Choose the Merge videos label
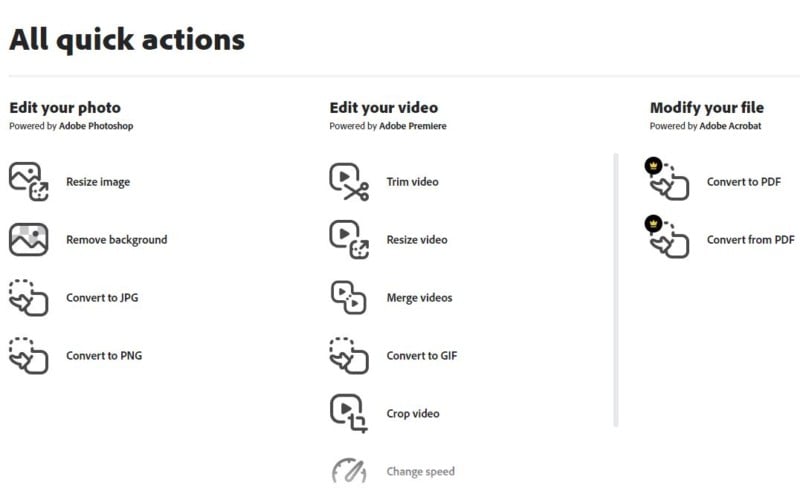 point(419,298)
